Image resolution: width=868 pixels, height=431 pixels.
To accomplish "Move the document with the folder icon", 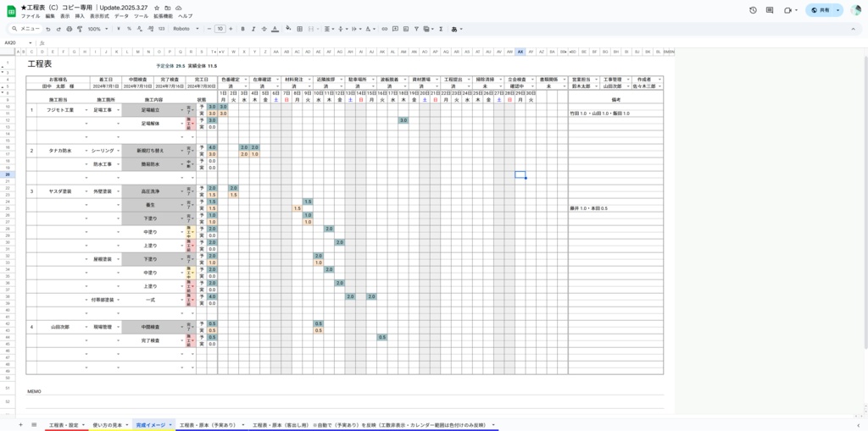I will 168,8.
